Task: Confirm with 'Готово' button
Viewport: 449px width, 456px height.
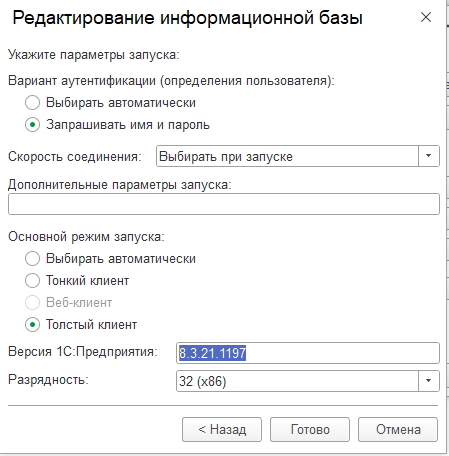Action: [x=310, y=429]
